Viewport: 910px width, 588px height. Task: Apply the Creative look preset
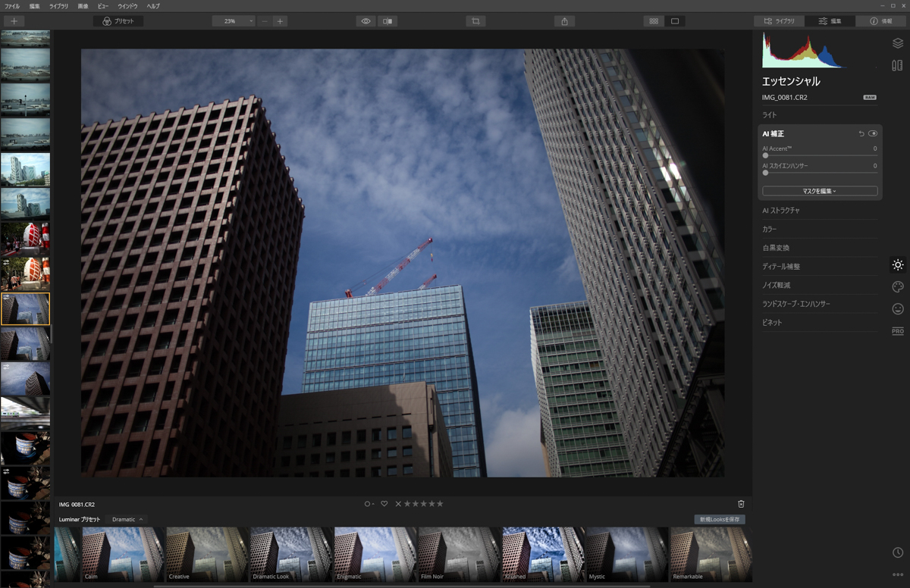pyautogui.click(x=207, y=555)
